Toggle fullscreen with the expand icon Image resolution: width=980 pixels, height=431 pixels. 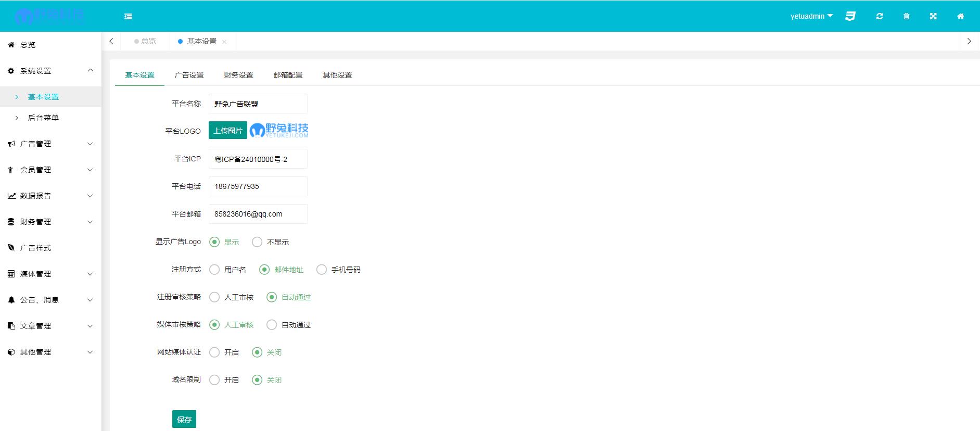tap(933, 16)
